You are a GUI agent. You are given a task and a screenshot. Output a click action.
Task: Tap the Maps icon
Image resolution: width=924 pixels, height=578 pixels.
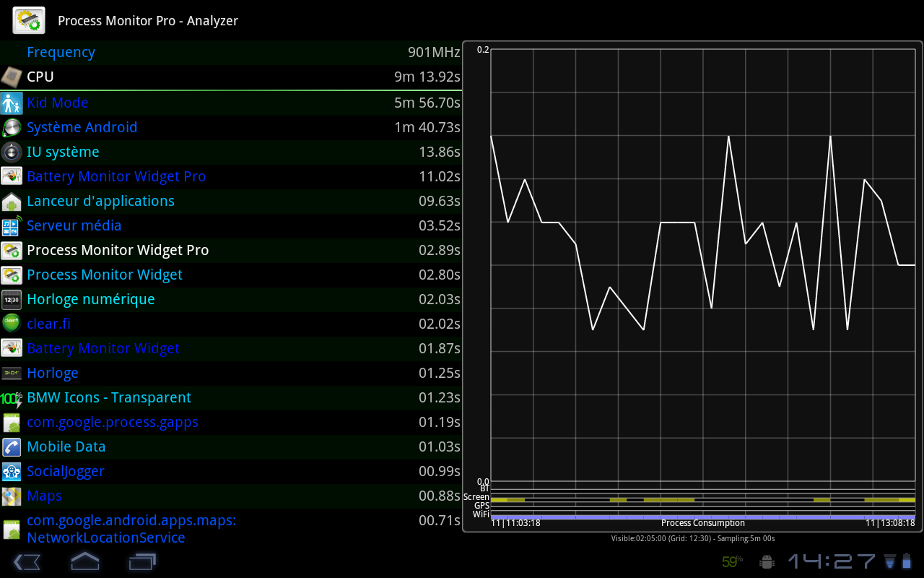pos(12,496)
